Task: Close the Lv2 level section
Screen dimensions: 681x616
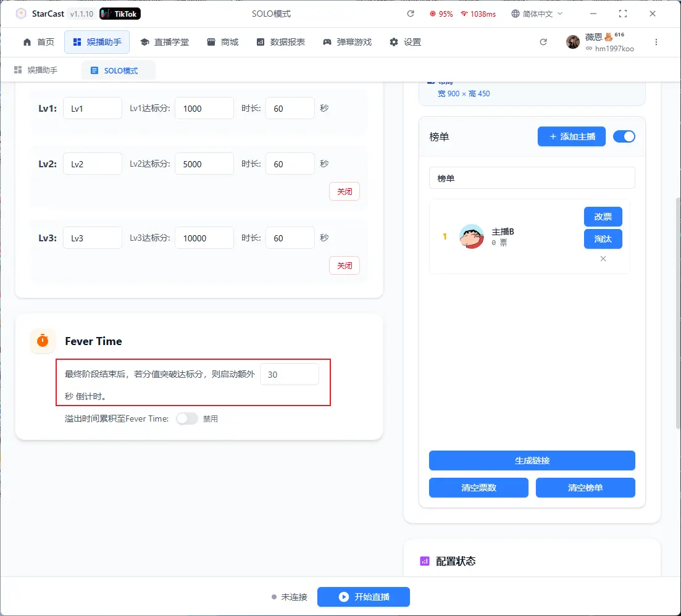Action: 344,191
